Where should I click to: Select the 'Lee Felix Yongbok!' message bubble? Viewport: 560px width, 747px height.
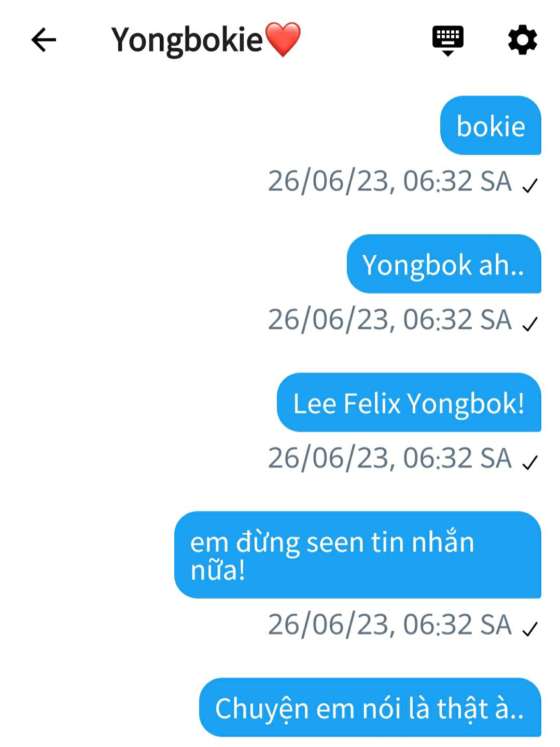click(409, 402)
